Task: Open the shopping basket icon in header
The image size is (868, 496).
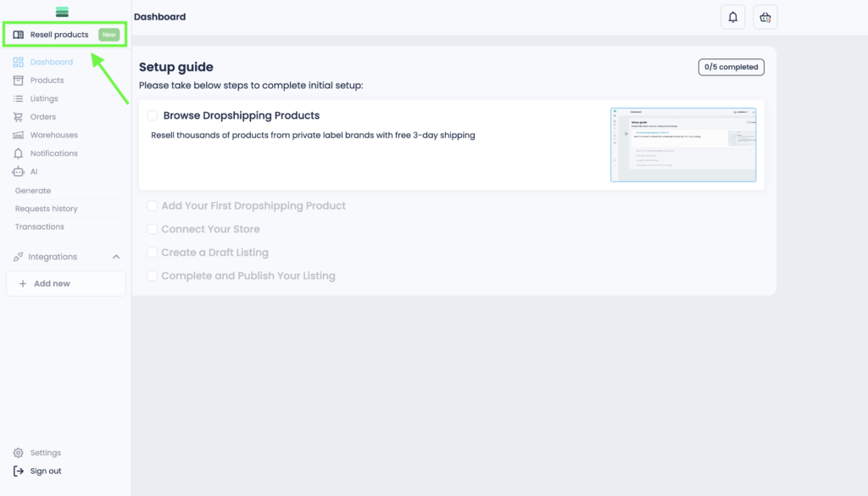Action: (765, 17)
